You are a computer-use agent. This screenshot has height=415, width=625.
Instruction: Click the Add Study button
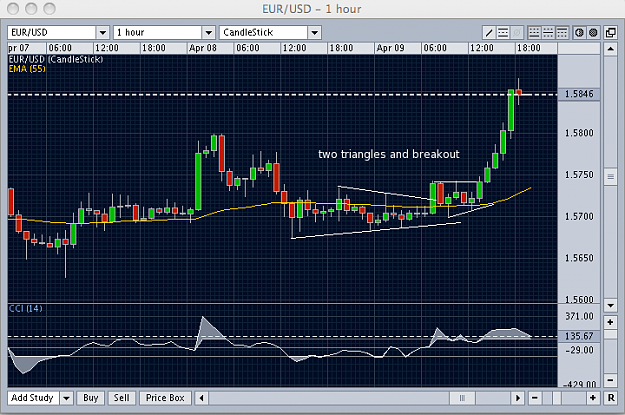(x=33, y=398)
